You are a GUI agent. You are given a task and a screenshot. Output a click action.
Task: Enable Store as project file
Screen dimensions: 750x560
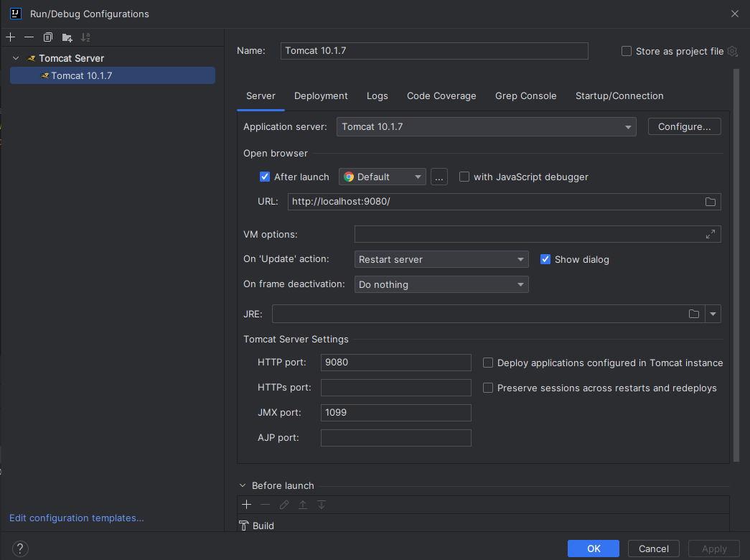coord(626,51)
